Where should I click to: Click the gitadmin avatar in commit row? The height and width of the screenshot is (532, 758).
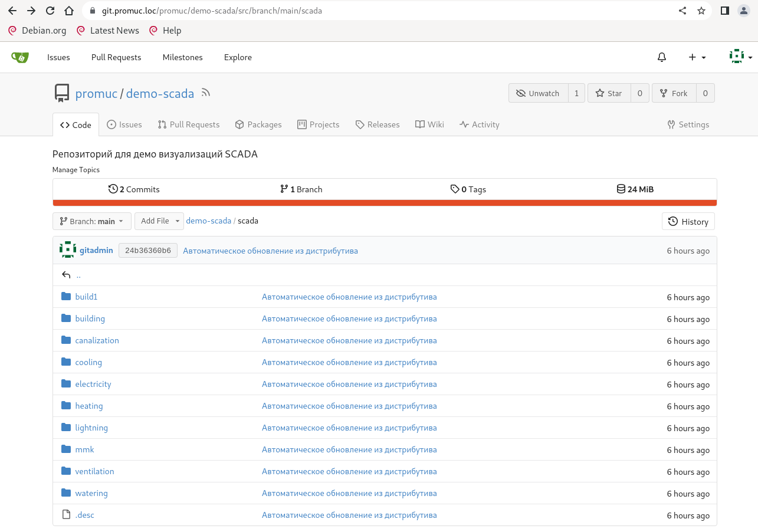[x=68, y=250]
